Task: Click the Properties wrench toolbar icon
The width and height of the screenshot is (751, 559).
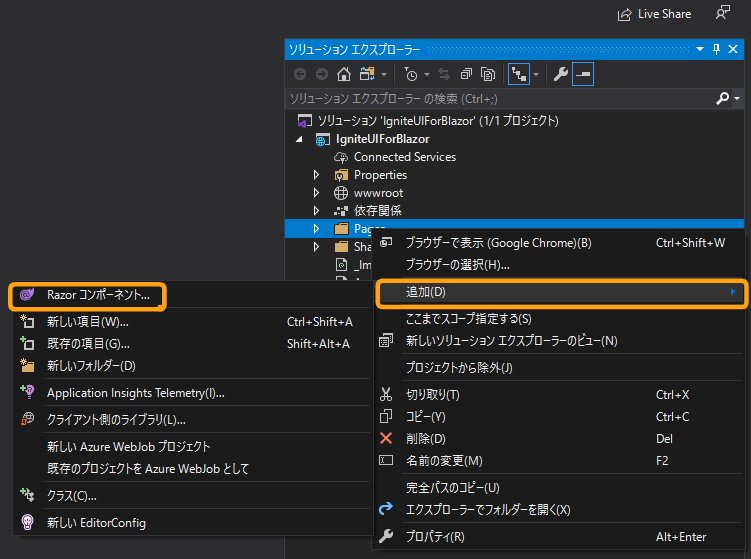Action: [x=560, y=74]
